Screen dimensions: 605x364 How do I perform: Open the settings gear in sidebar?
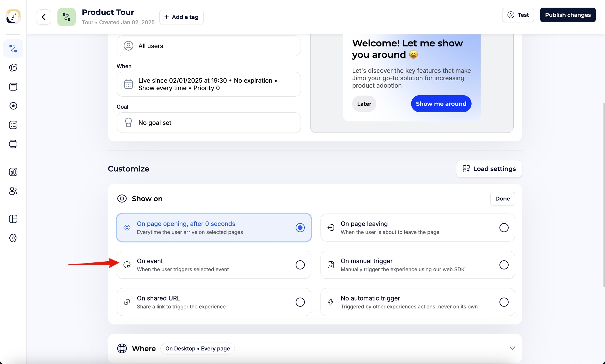point(13,238)
